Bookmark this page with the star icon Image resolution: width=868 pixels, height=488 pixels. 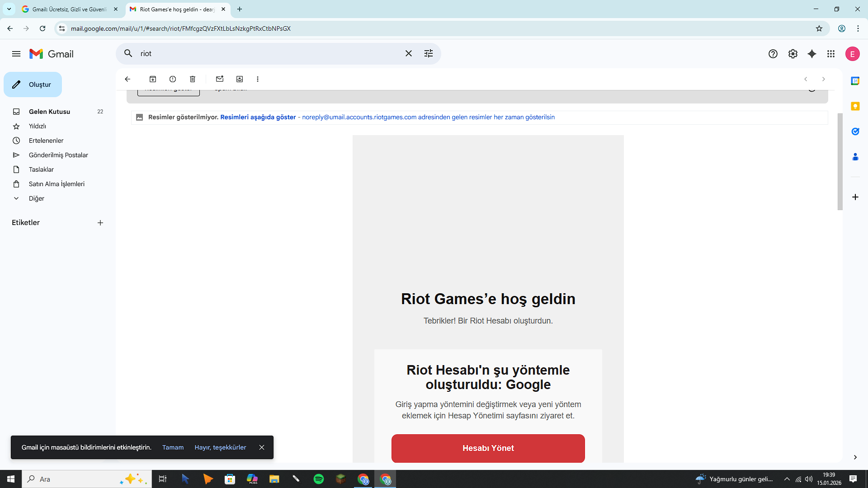[819, 28]
